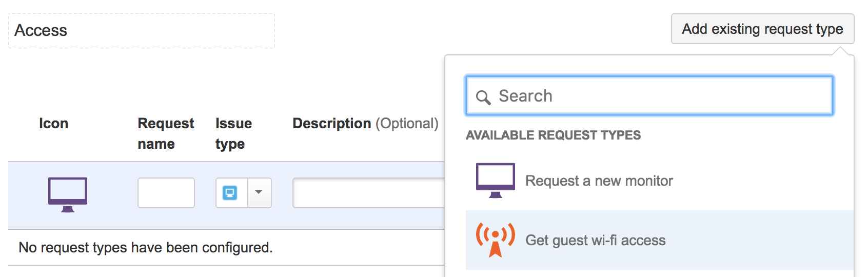The height and width of the screenshot is (277, 868).
Task: Click the Issue type column header
Action: point(233,133)
